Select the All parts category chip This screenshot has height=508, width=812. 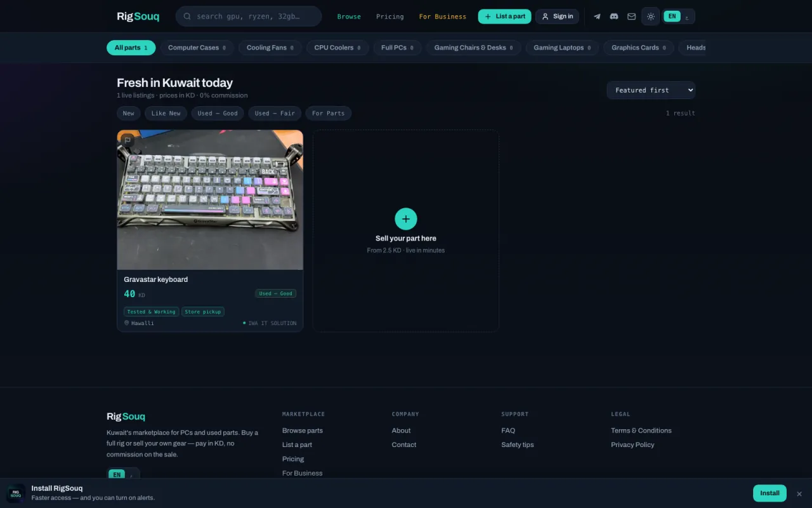(x=131, y=48)
